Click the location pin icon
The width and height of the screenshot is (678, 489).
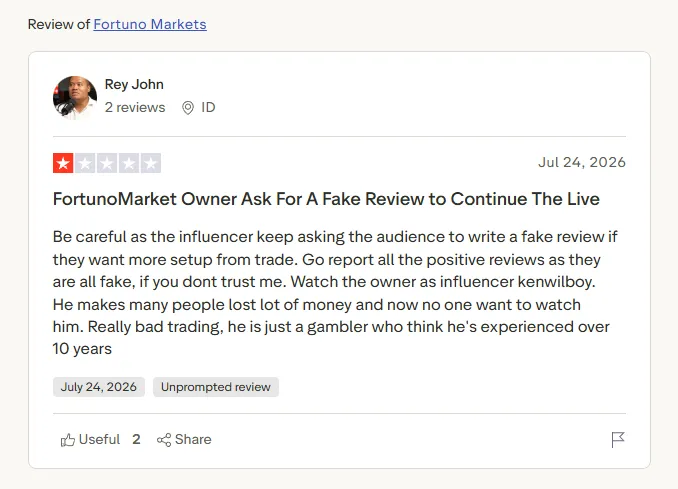pyautogui.click(x=188, y=108)
